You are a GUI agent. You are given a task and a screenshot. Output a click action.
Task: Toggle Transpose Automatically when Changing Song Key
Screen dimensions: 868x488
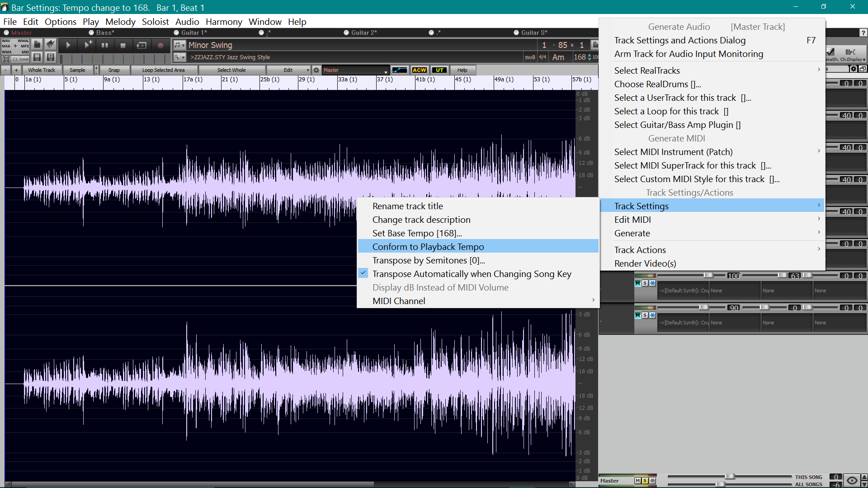coord(478,274)
